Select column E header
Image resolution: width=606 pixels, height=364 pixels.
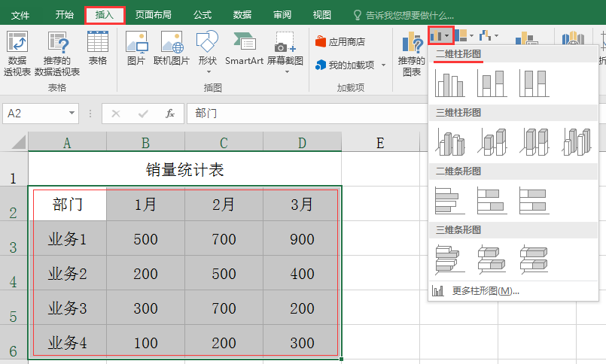381,142
